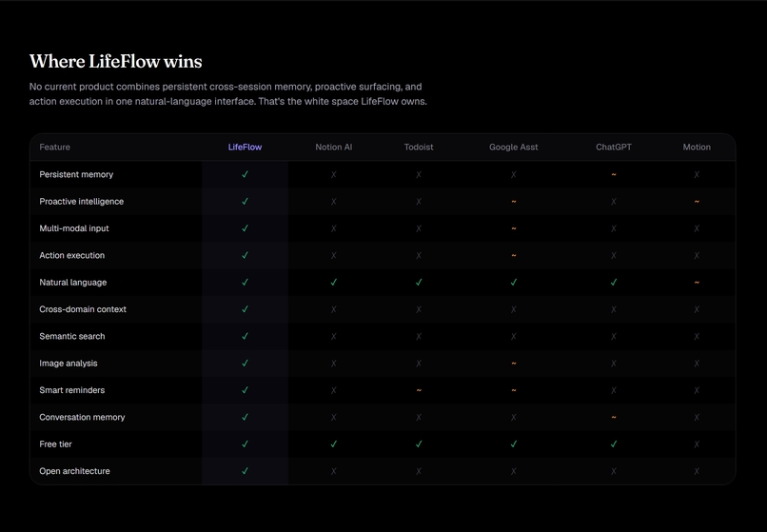Click Todoist X mark for Semantic search
767x532 pixels.
click(x=419, y=336)
